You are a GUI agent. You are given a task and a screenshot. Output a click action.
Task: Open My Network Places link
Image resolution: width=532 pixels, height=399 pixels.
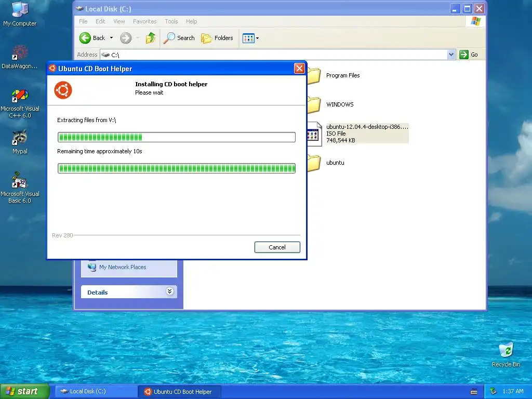tap(123, 267)
